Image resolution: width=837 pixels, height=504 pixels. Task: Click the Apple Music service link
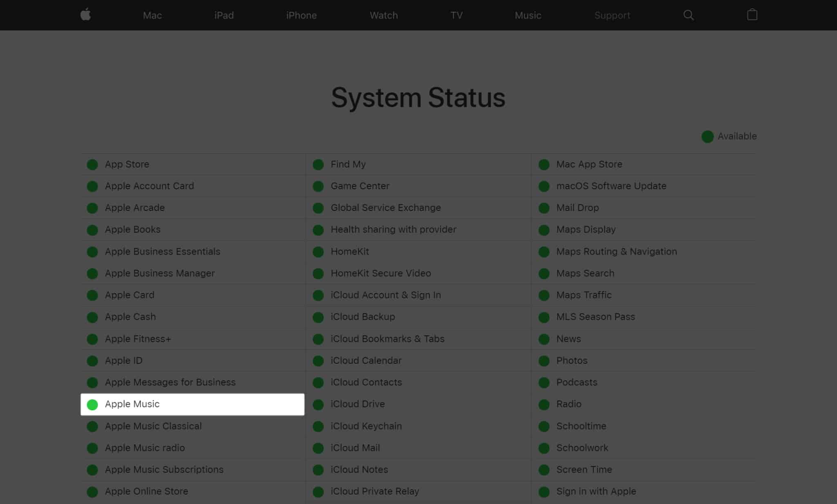tap(132, 403)
